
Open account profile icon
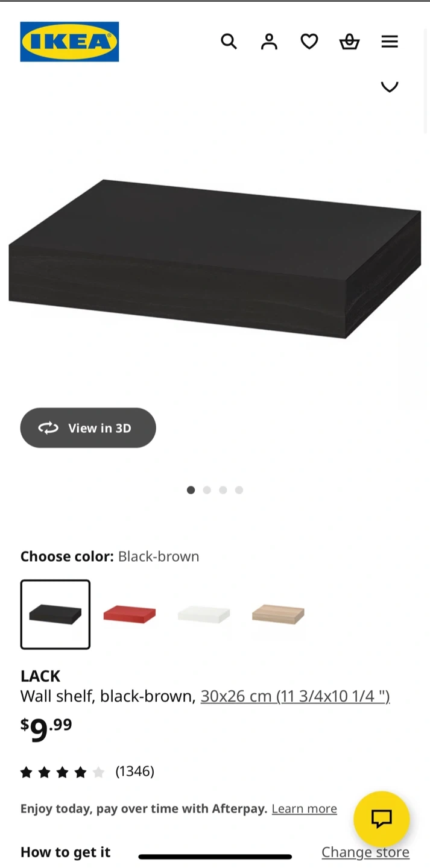coord(269,42)
